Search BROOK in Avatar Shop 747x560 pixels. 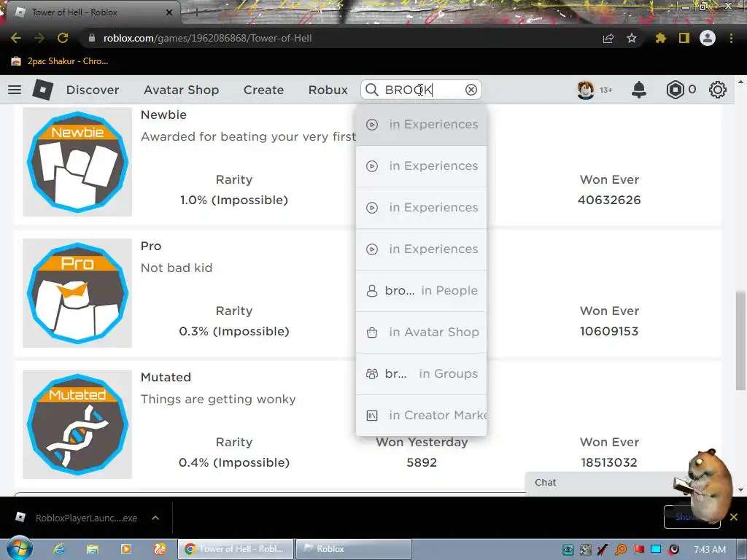[x=421, y=332]
